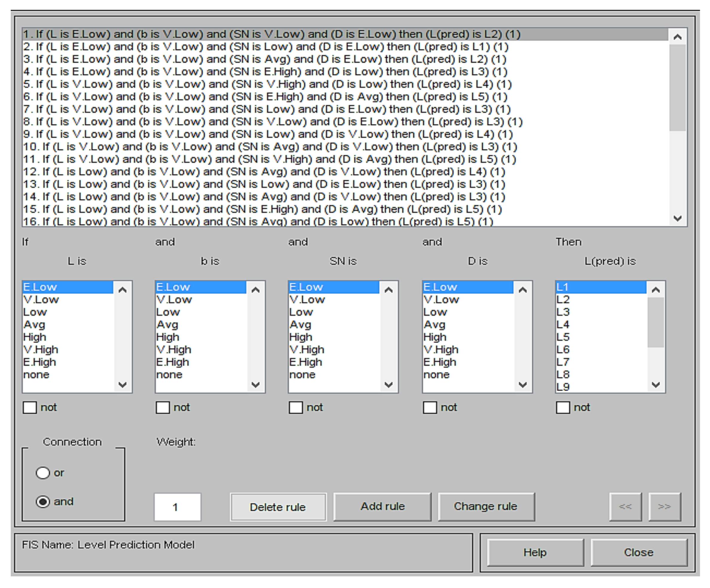Screen dimensions: 710x588
Task: Choose 'V.High' in the b is list
Action: tap(174, 349)
